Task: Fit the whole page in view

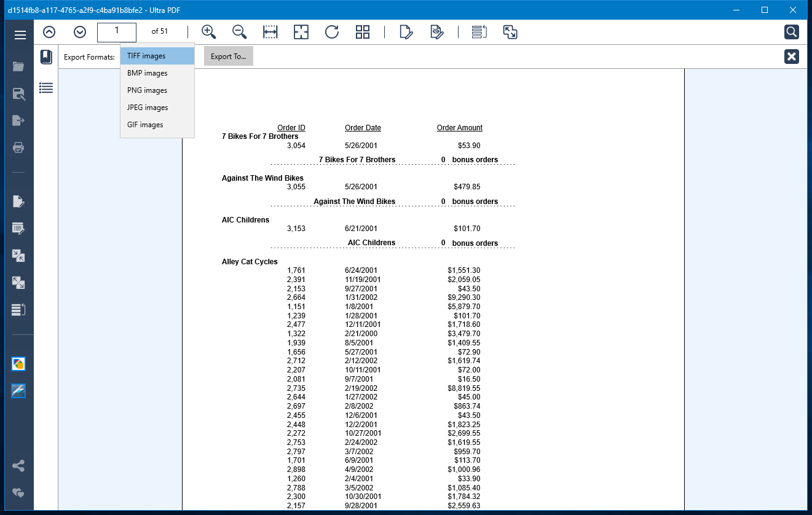Action: pyautogui.click(x=301, y=32)
